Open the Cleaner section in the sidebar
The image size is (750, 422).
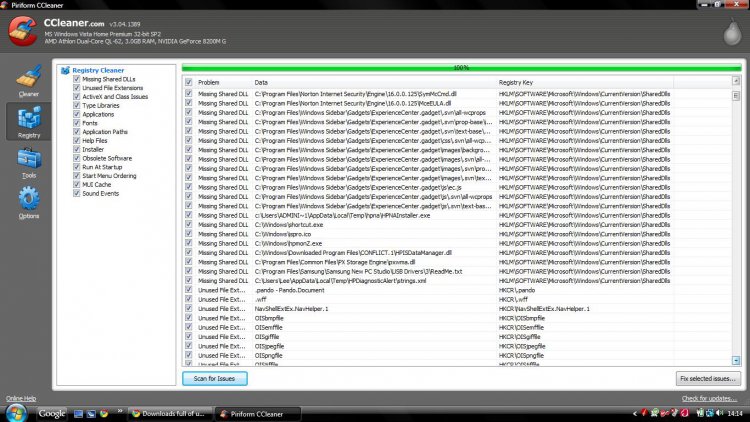coord(29,80)
